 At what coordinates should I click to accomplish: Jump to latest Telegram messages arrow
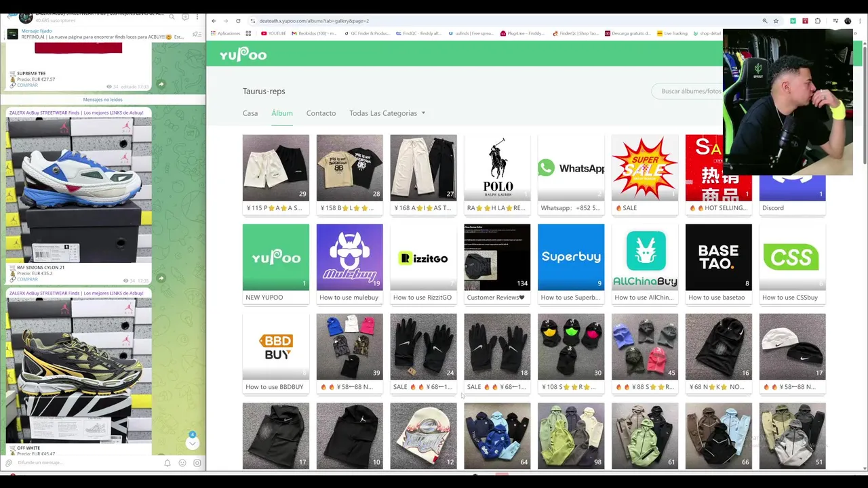192,443
